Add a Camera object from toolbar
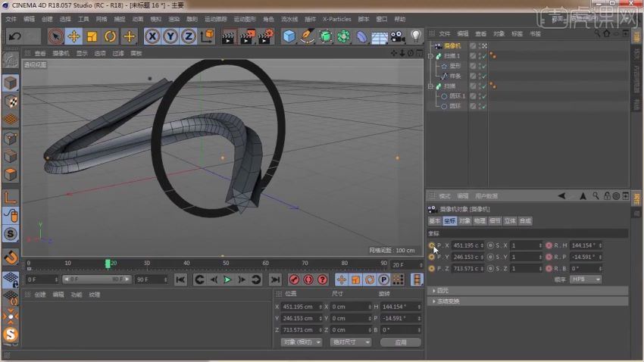The height and width of the screenshot is (362, 644). (x=398, y=36)
